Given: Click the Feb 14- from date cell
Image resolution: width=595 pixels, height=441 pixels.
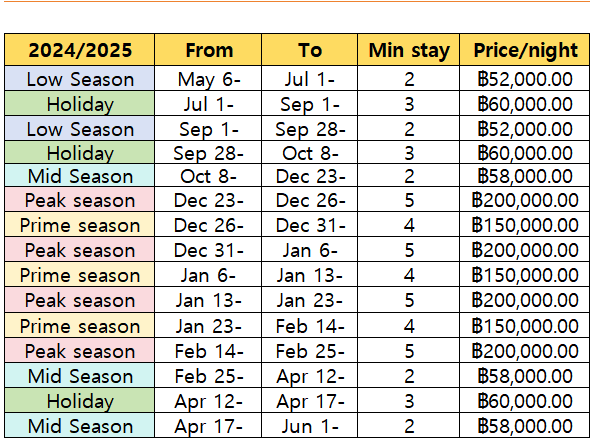Looking at the screenshot, I should 208,350.
